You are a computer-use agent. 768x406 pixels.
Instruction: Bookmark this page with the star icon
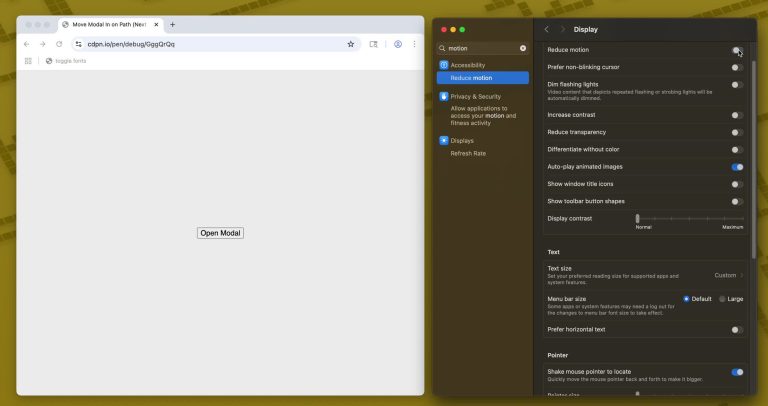click(350, 44)
